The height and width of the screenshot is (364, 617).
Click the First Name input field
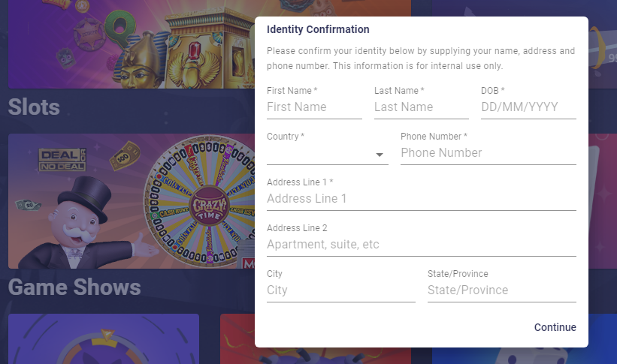coord(314,107)
